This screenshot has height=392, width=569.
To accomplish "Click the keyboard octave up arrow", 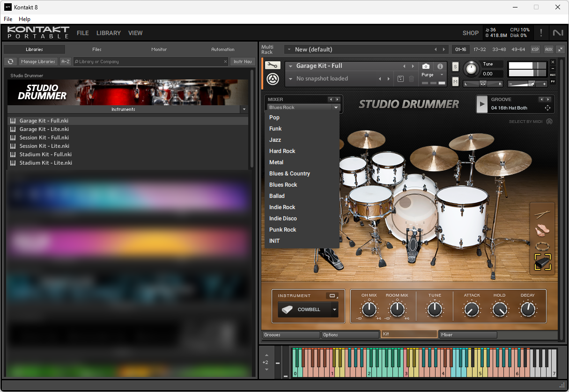I will pyautogui.click(x=266, y=355).
